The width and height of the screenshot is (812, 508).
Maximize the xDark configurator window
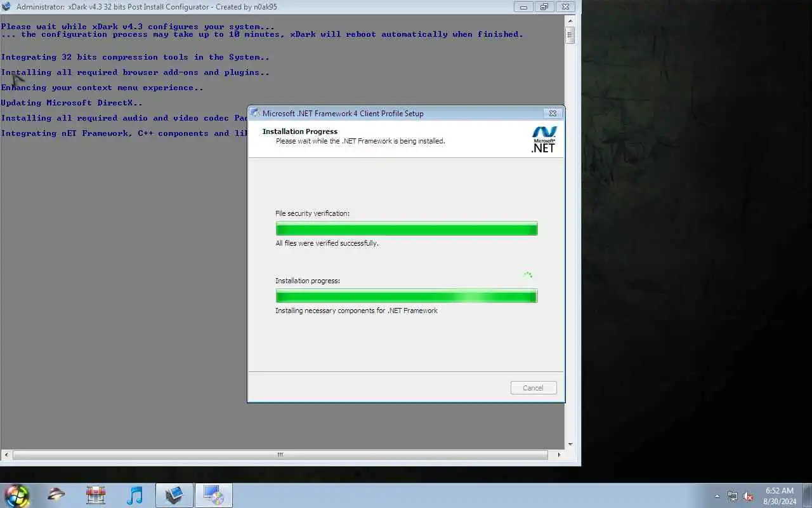coord(544,7)
